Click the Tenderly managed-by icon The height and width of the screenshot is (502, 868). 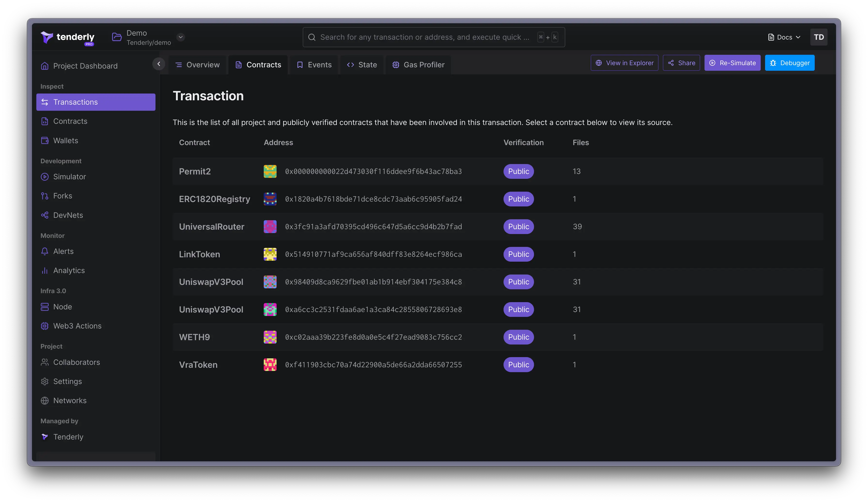pyautogui.click(x=45, y=437)
